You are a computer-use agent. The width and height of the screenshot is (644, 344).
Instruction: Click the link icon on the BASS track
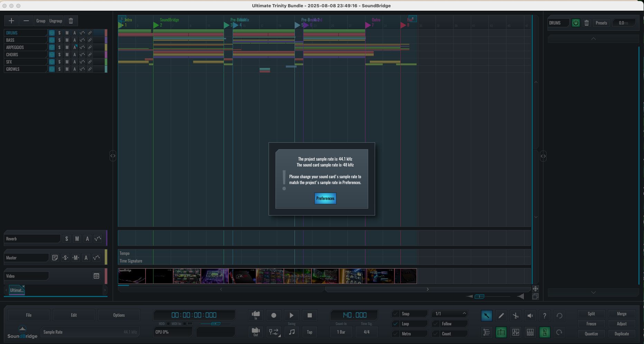point(90,40)
